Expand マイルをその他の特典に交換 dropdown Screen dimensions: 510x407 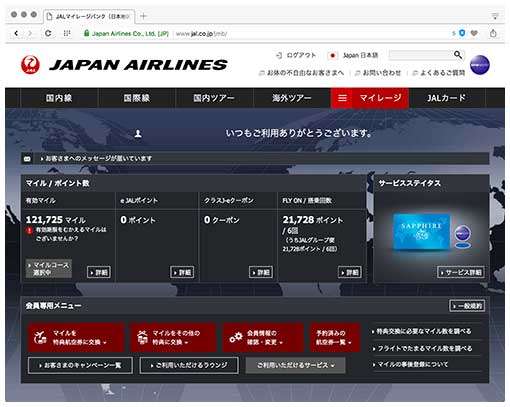click(173, 337)
